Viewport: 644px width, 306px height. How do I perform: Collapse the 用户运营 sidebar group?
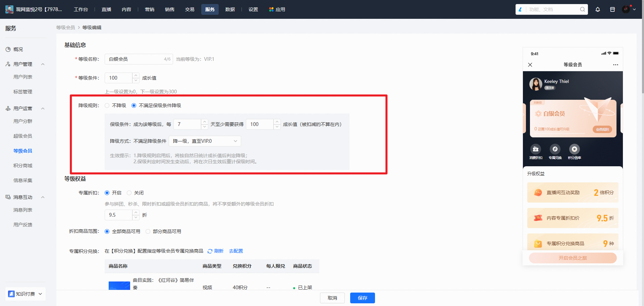43,108
